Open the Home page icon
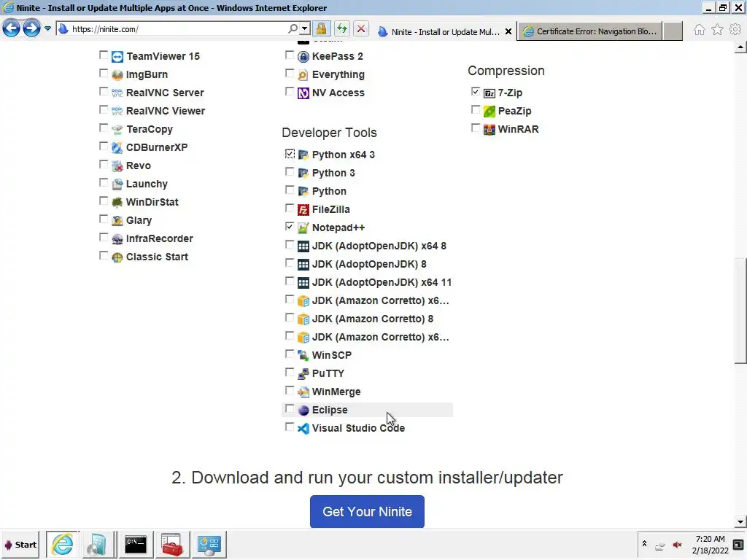This screenshot has width=747, height=560. [x=700, y=29]
